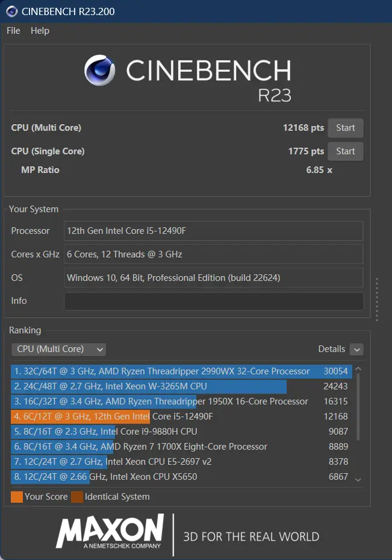Select the OS field showing Windows 10
Image resolution: width=392 pixels, height=560 pixels.
click(214, 277)
